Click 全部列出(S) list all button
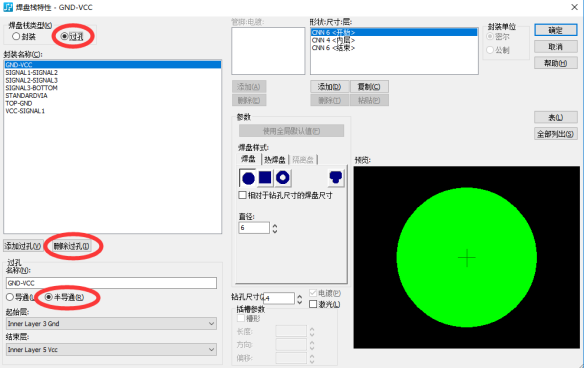The height and width of the screenshot is (368, 585). click(556, 134)
